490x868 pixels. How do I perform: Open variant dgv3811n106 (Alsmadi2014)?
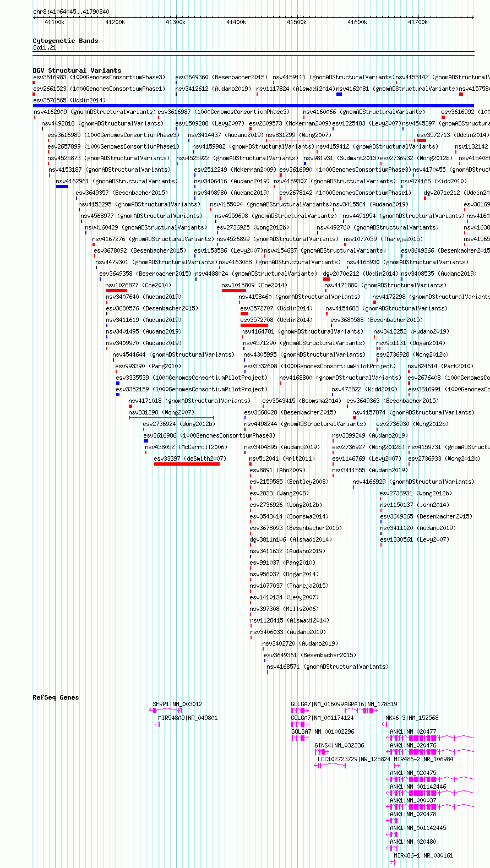(291, 539)
